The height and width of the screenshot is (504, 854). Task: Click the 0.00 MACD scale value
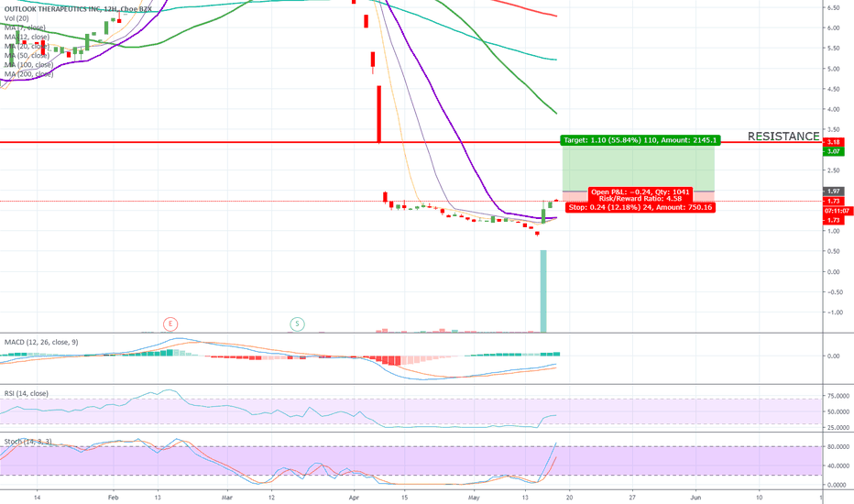click(x=833, y=356)
